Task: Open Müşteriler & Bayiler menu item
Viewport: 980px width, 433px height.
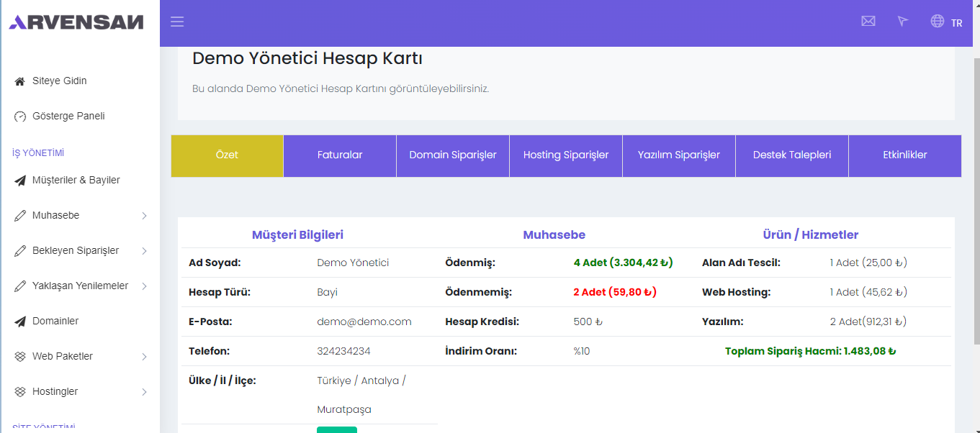Action: pyautogui.click(x=76, y=180)
